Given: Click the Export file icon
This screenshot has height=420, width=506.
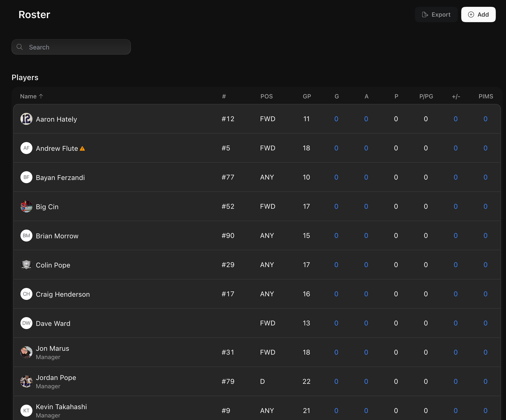Looking at the screenshot, I should pyautogui.click(x=425, y=15).
